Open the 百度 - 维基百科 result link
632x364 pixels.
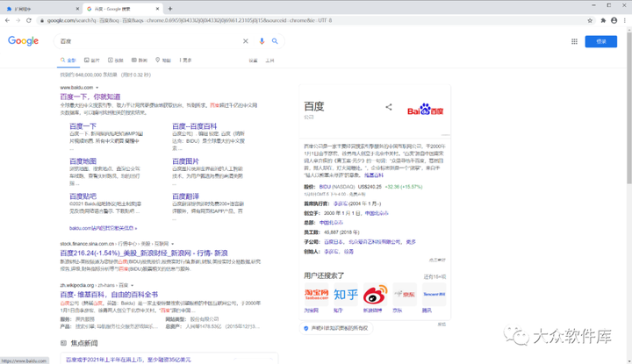click(109, 295)
